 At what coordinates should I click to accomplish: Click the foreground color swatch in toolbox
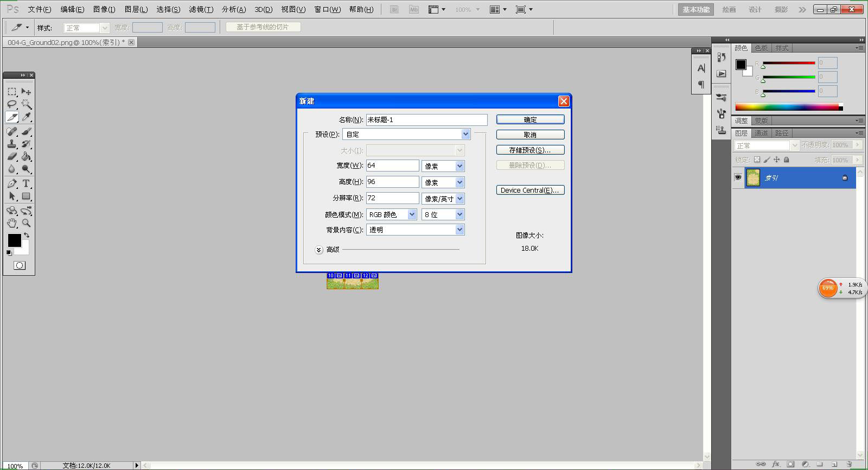15,240
